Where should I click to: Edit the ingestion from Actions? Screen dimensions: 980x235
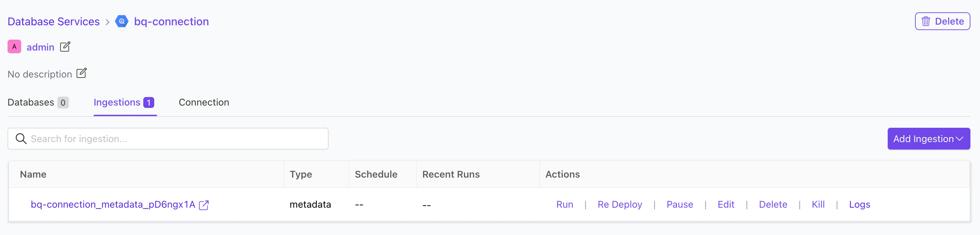(x=726, y=205)
